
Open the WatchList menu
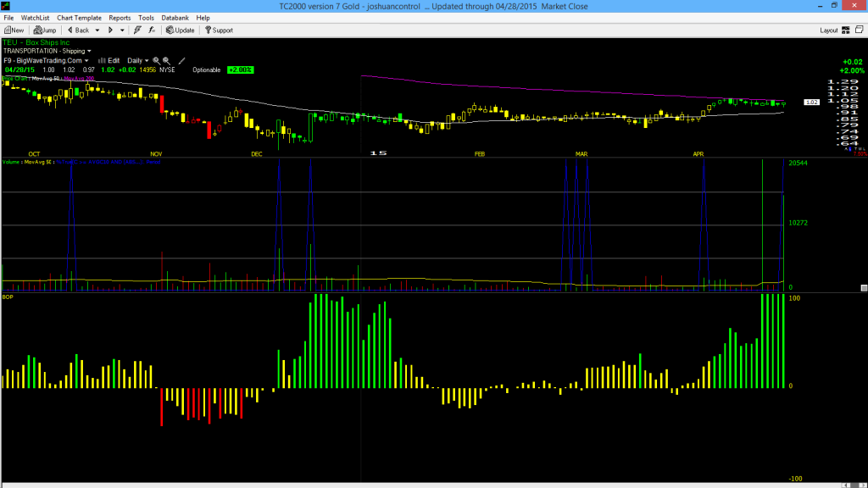[x=35, y=18]
